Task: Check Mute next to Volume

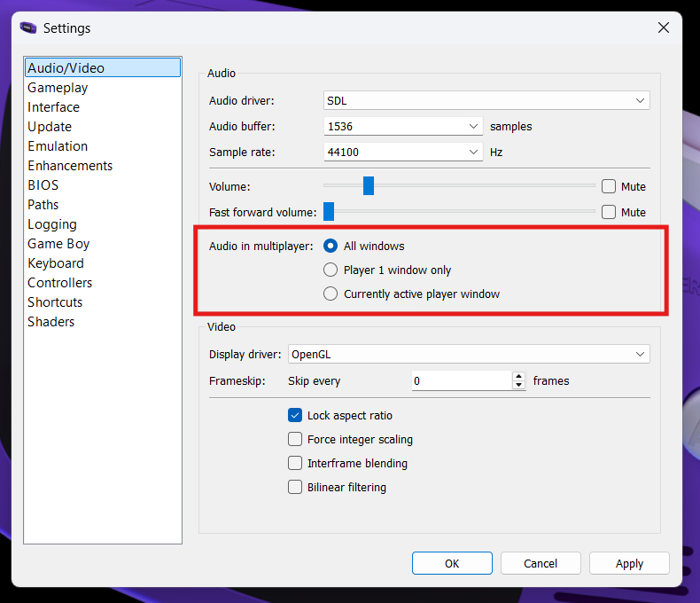Action: pos(609,186)
